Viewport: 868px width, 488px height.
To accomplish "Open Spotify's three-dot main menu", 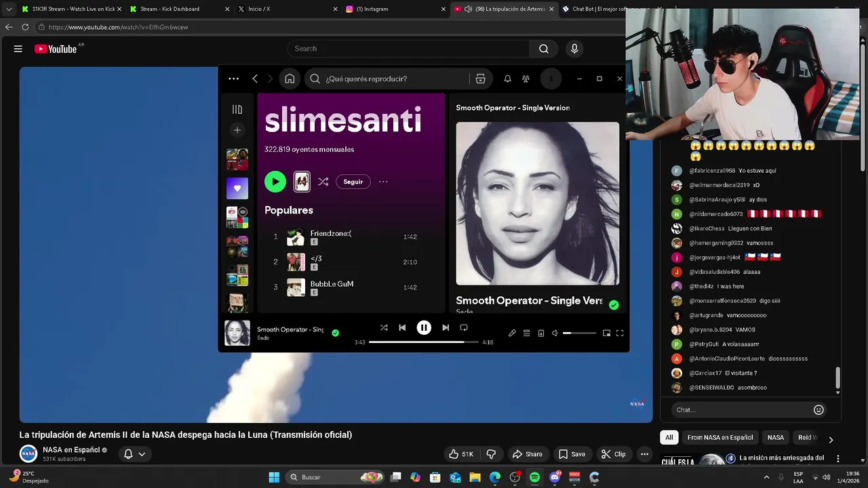I will [233, 79].
